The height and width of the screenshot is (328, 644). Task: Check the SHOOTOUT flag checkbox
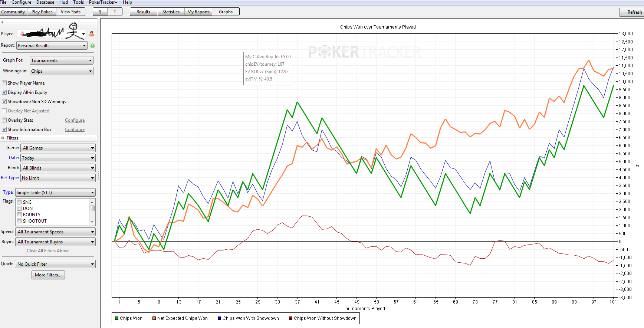(x=19, y=221)
